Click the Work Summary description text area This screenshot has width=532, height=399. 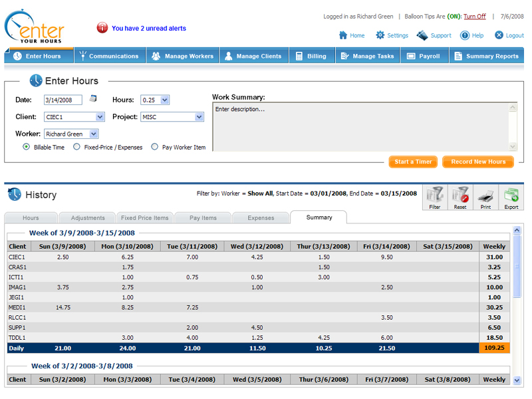pyautogui.click(x=360, y=126)
